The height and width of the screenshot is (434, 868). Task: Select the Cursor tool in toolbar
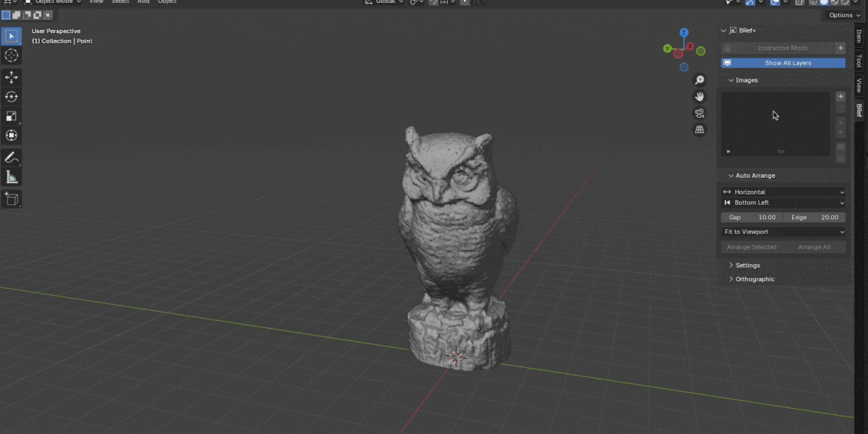pyautogui.click(x=12, y=56)
